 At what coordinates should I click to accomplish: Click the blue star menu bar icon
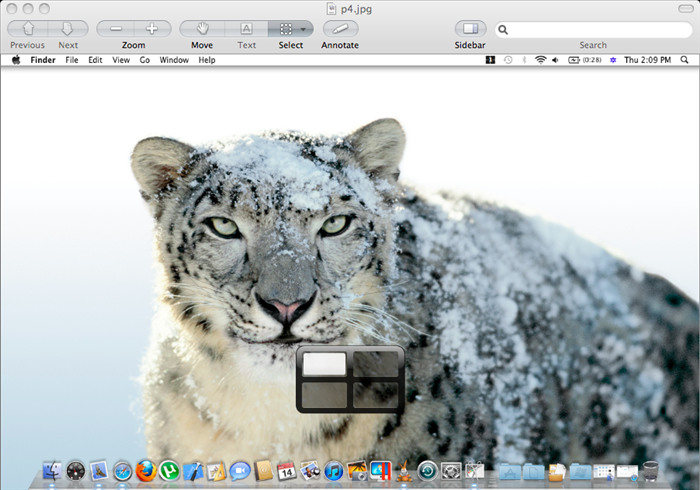[x=613, y=60]
